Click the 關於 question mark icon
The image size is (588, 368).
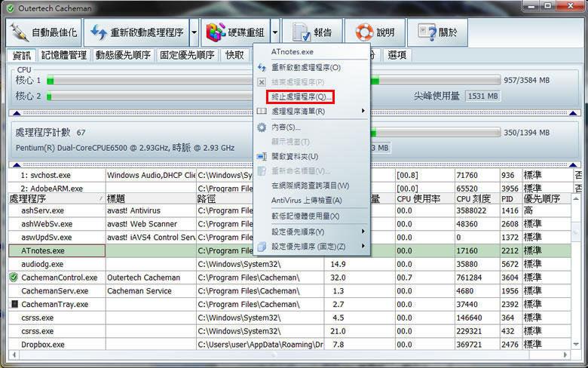tap(427, 32)
